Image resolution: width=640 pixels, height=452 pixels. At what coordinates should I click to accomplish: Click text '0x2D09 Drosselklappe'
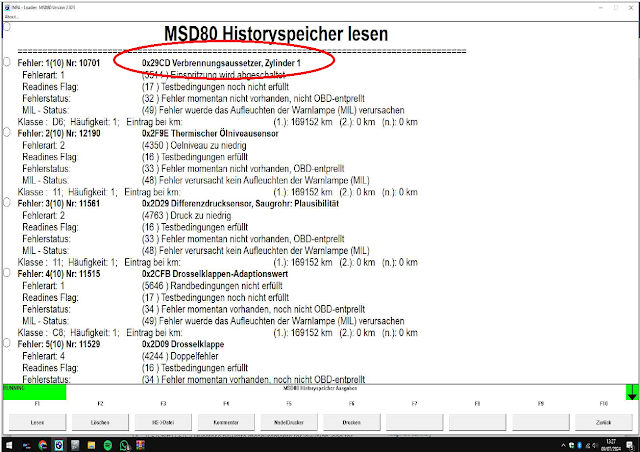point(183,344)
